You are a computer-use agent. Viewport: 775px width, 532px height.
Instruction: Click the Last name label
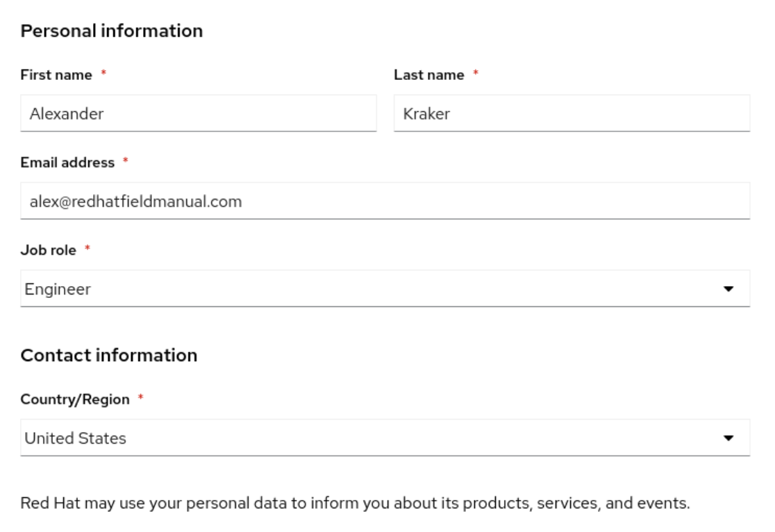click(428, 75)
